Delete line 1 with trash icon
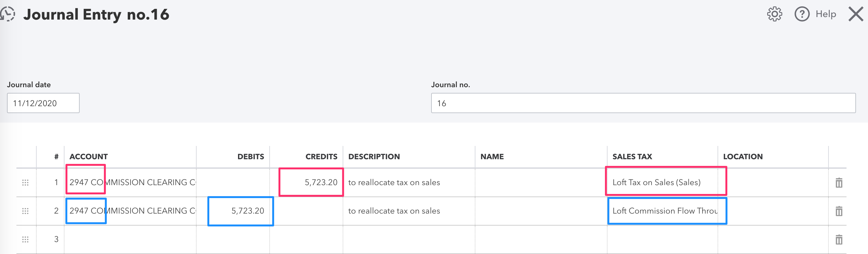The height and width of the screenshot is (254, 868). coord(839,183)
